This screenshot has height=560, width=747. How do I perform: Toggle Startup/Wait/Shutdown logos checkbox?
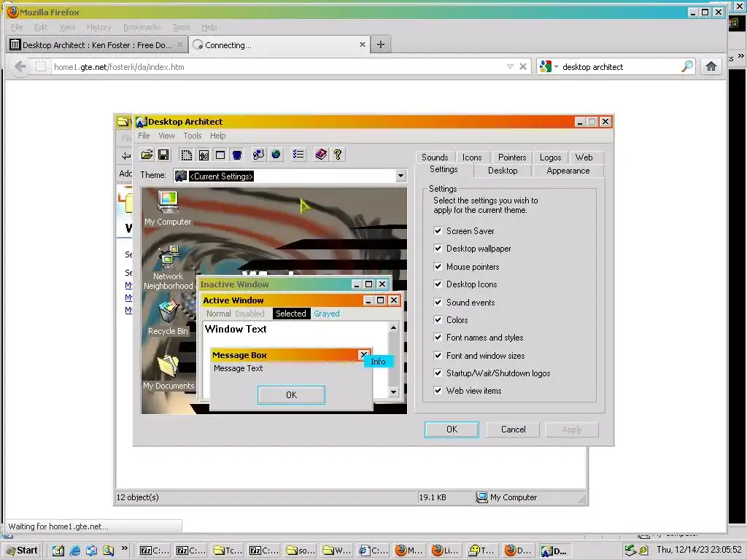tap(438, 373)
